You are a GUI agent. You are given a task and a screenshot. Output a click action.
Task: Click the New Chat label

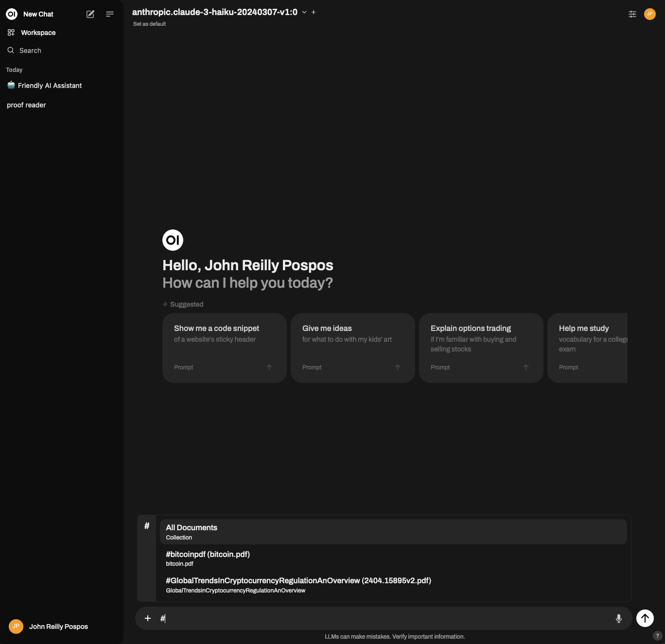point(38,14)
